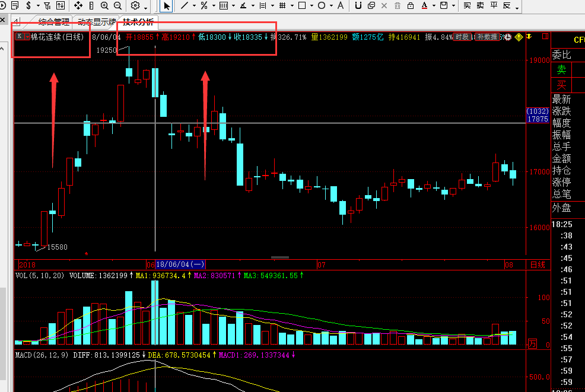
Task: Click the 外盘 header in the right panel
Action: pos(561,208)
